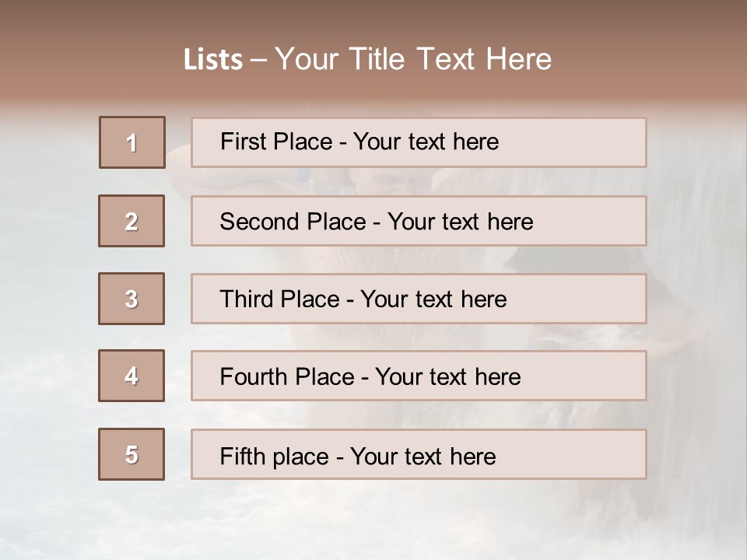Select the "Your Title Text Here" title text
Image resolution: width=747 pixels, height=560 pixels.
(x=413, y=59)
